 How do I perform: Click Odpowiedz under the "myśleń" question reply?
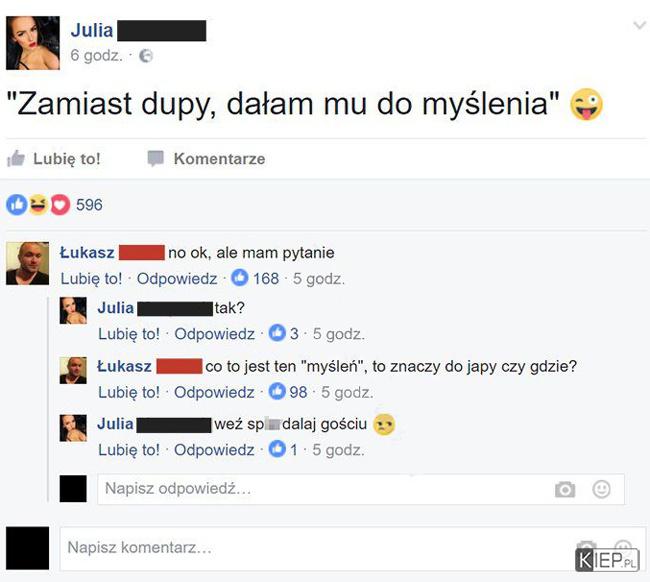(214, 392)
